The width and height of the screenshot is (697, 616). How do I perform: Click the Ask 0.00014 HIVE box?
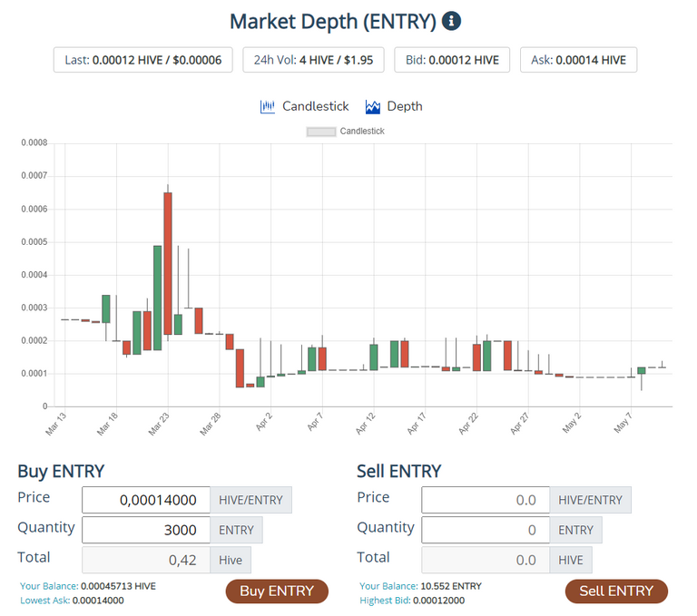[x=578, y=60]
